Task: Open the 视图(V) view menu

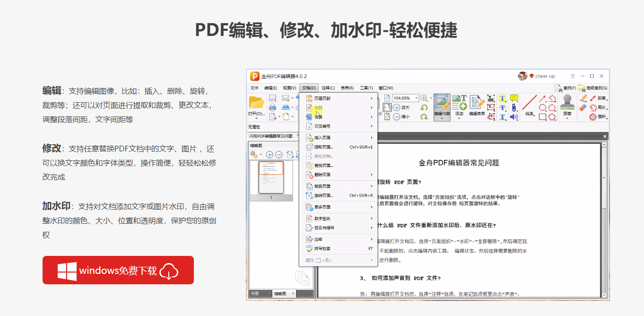Action: (x=289, y=88)
